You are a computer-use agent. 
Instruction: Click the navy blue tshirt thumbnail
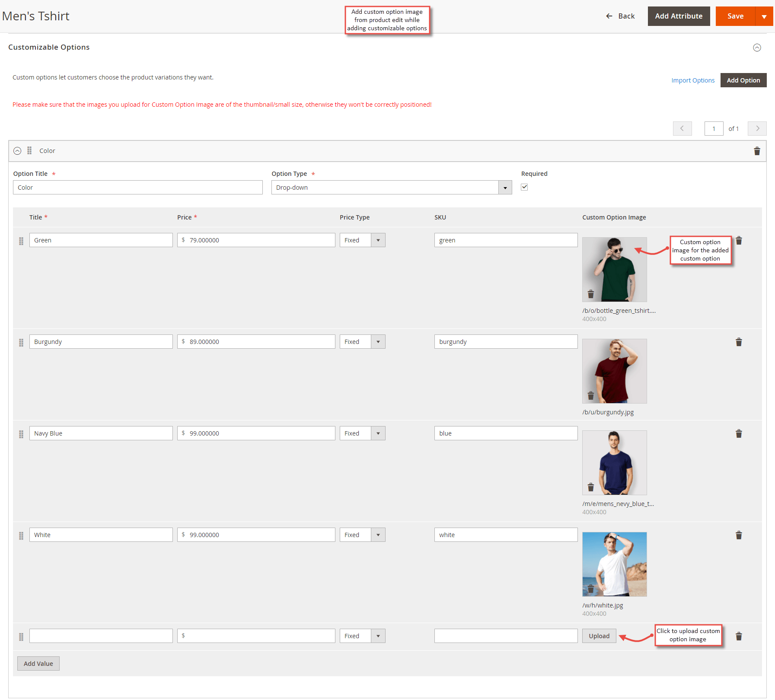click(x=615, y=462)
